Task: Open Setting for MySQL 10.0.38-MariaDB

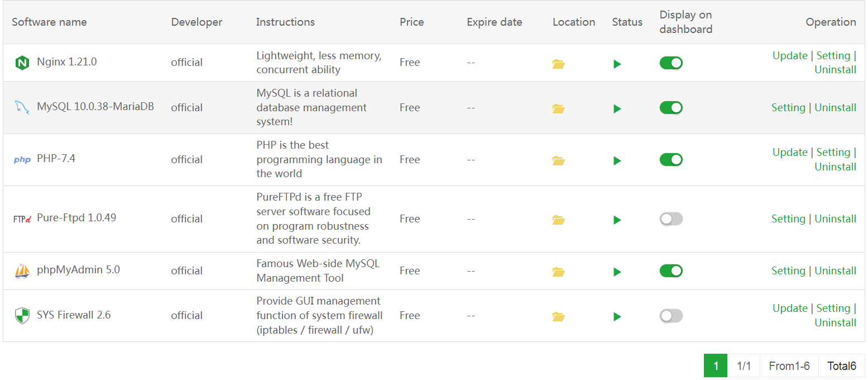Action: pyautogui.click(x=788, y=107)
